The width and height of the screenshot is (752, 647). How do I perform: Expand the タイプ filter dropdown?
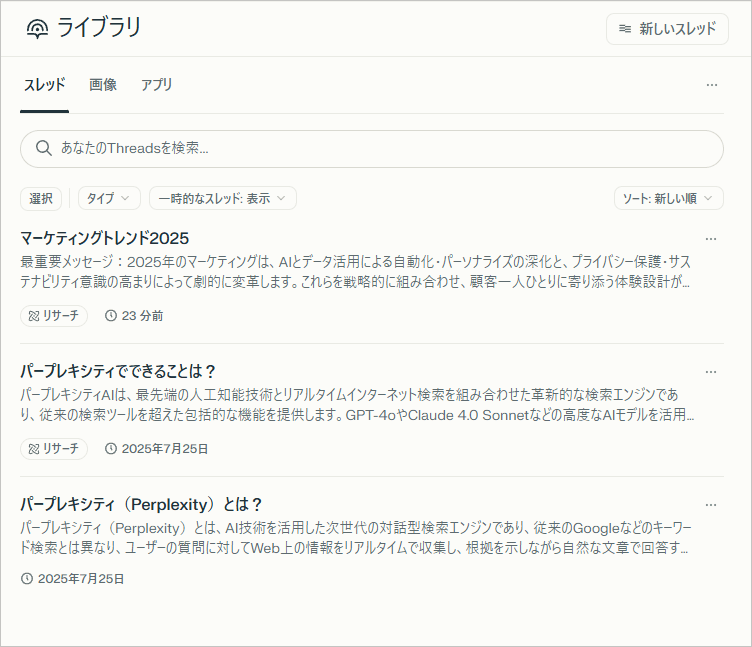[109, 199]
